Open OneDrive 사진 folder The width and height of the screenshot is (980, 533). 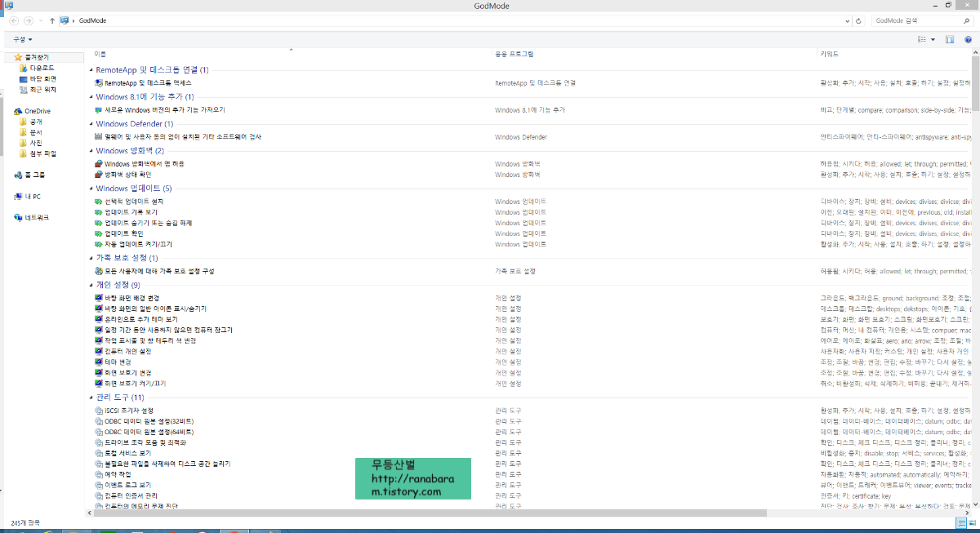[31, 143]
